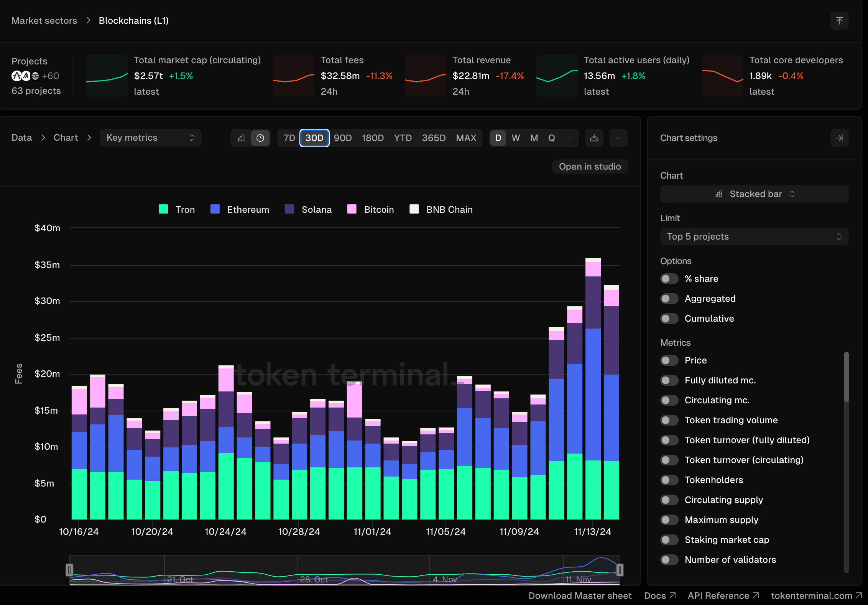Enable the % share toggle
Image resolution: width=868 pixels, height=605 pixels.
(x=669, y=279)
